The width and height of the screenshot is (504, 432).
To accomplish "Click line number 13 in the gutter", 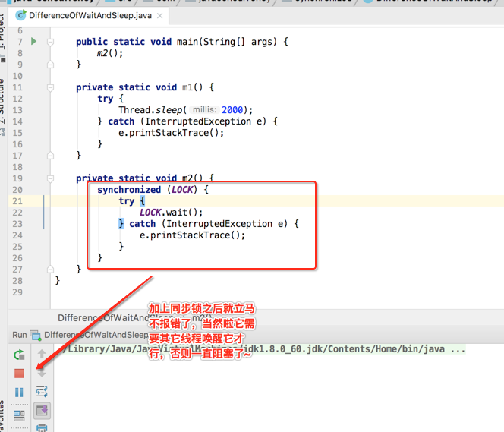I will [17, 110].
